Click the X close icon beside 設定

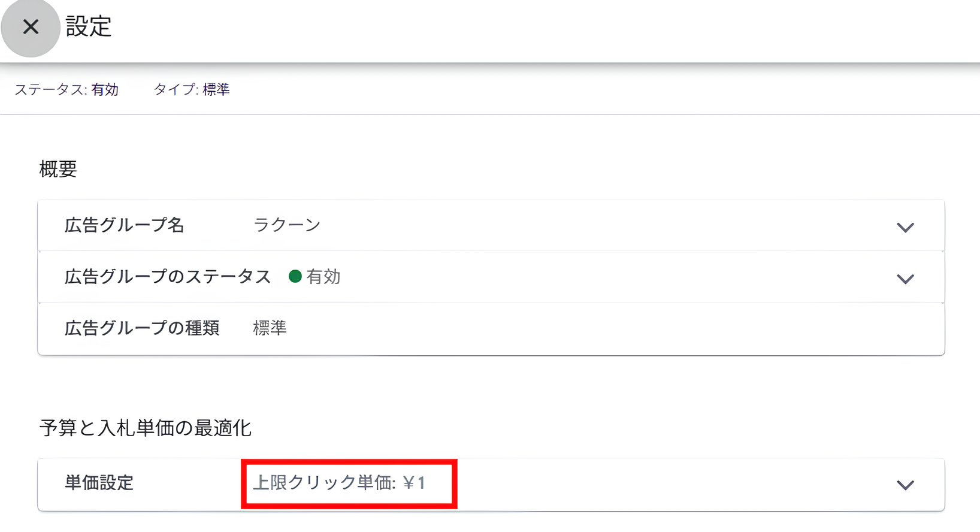pyautogui.click(x=31, y=28)
